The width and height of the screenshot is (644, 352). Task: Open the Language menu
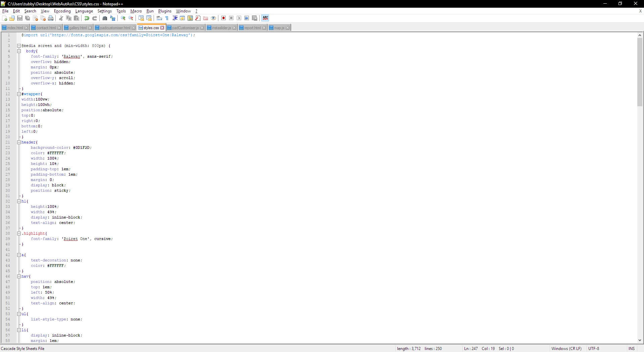(x=84, y=11)
